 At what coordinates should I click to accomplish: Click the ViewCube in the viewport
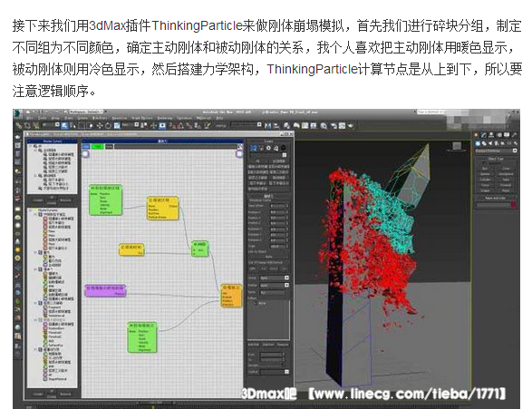[x=457, y=146]
